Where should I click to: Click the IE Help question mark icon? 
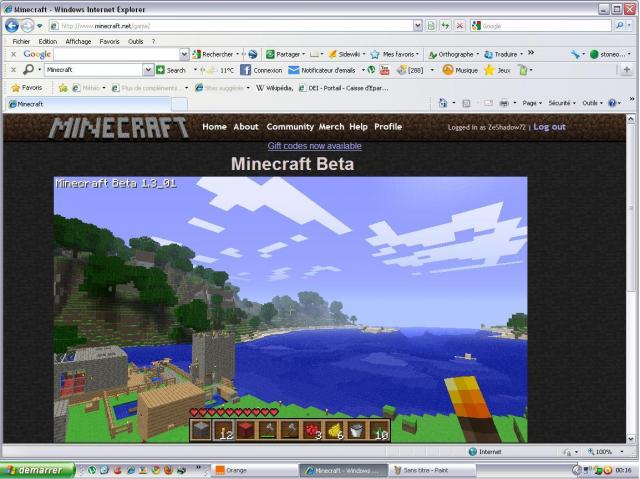pos(612,103)
